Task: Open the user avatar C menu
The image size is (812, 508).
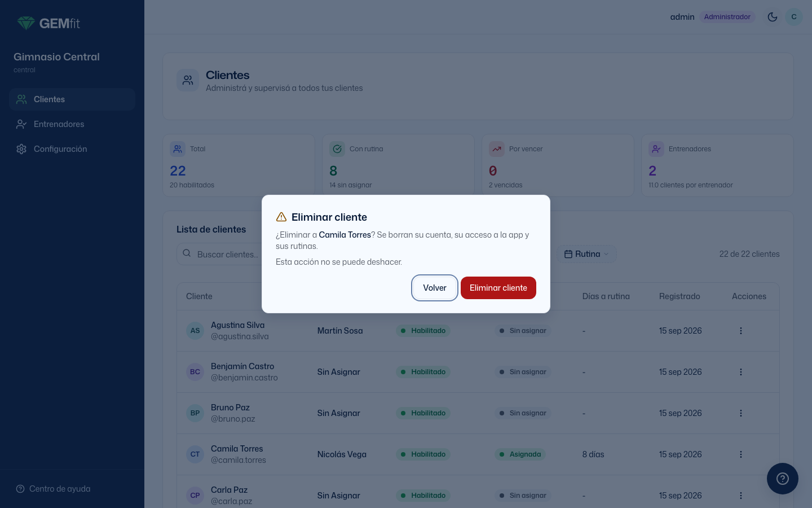Action: [x=794, y=17]
